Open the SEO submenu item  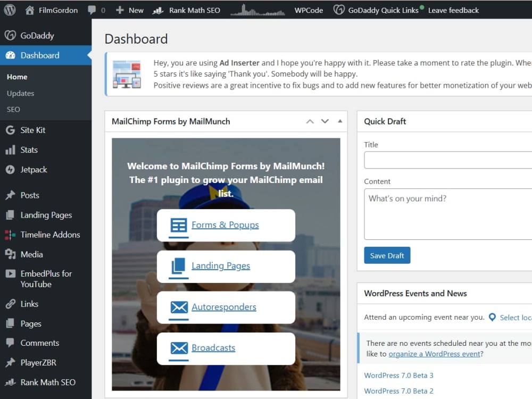[13, 110]
